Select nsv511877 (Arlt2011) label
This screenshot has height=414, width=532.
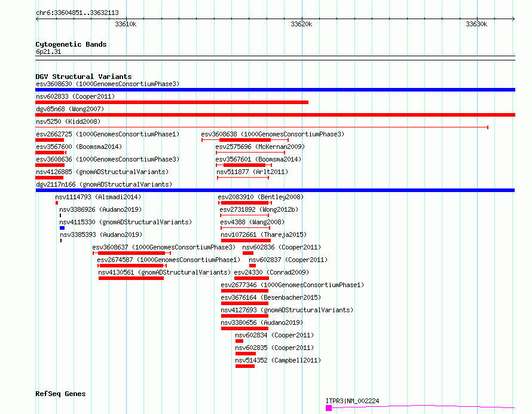pos(252,172)
